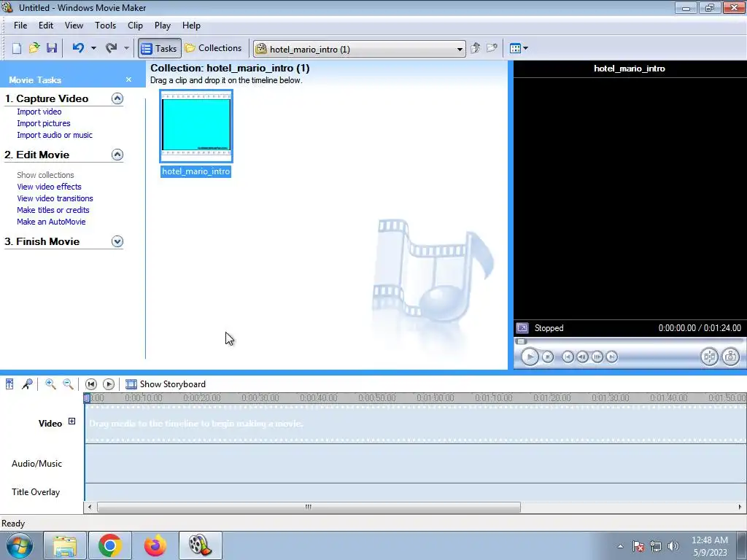This screenshot has width=747, height=560.
Task: Click the Import video link
Action: [39, 112]
